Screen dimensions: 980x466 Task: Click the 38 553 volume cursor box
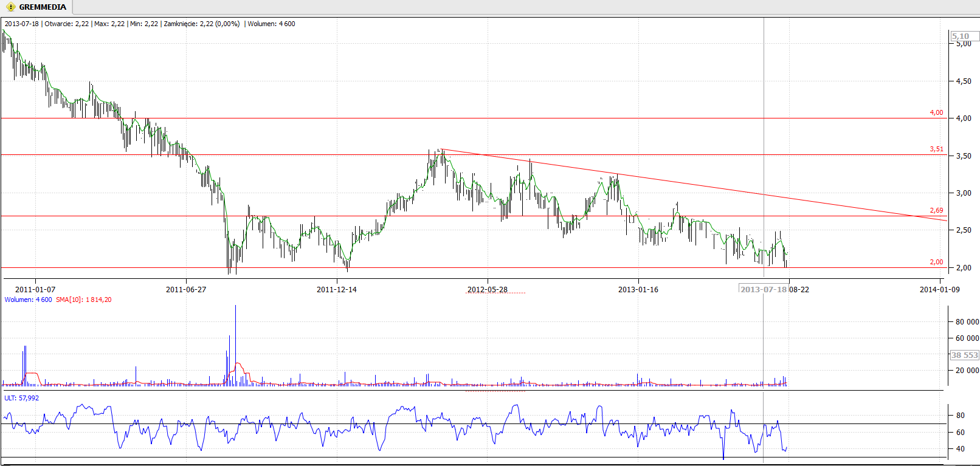pos(965,355)
